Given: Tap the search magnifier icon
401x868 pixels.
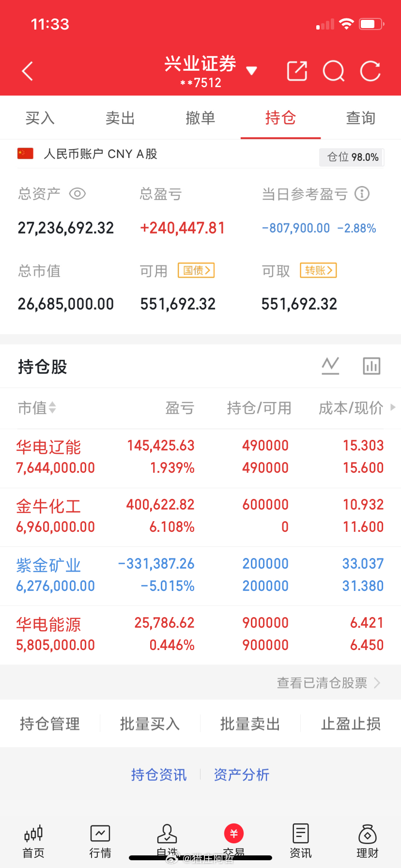Looking at the screenshot, I should coord(334,71).
